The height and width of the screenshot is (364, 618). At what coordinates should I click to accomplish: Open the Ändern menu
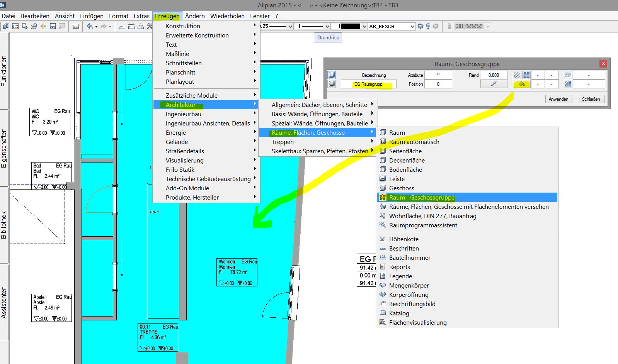click(195, 16)
